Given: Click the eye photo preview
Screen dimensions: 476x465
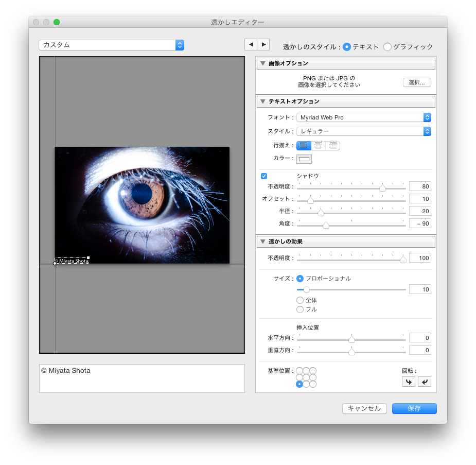Looking at the screenshot, I should click(142, 205).
